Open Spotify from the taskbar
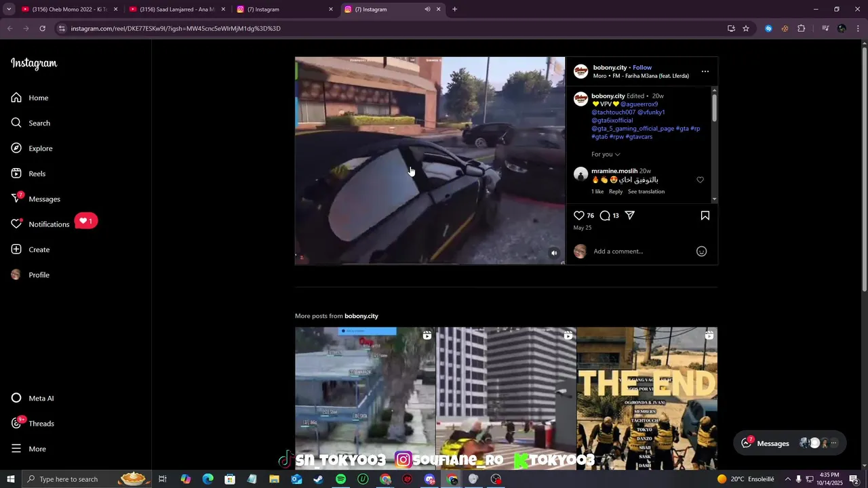The height and width of the screenshot is (488, 868). (x=340, y=479)
